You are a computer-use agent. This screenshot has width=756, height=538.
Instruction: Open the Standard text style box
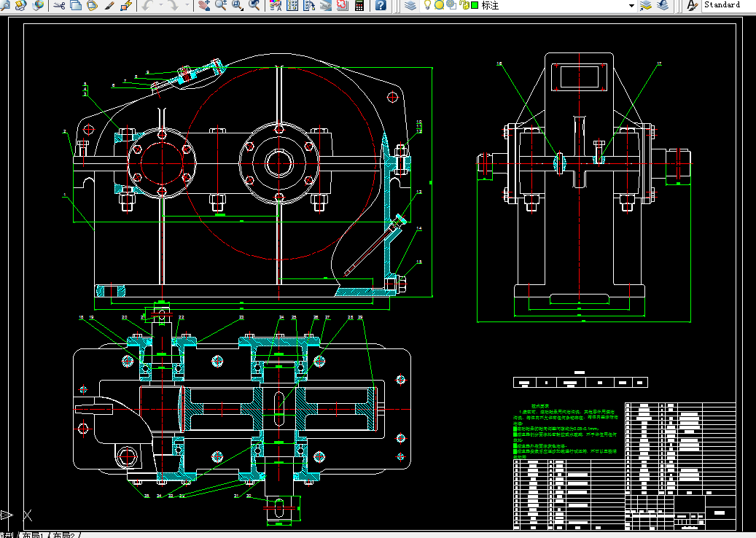(729, 5)
